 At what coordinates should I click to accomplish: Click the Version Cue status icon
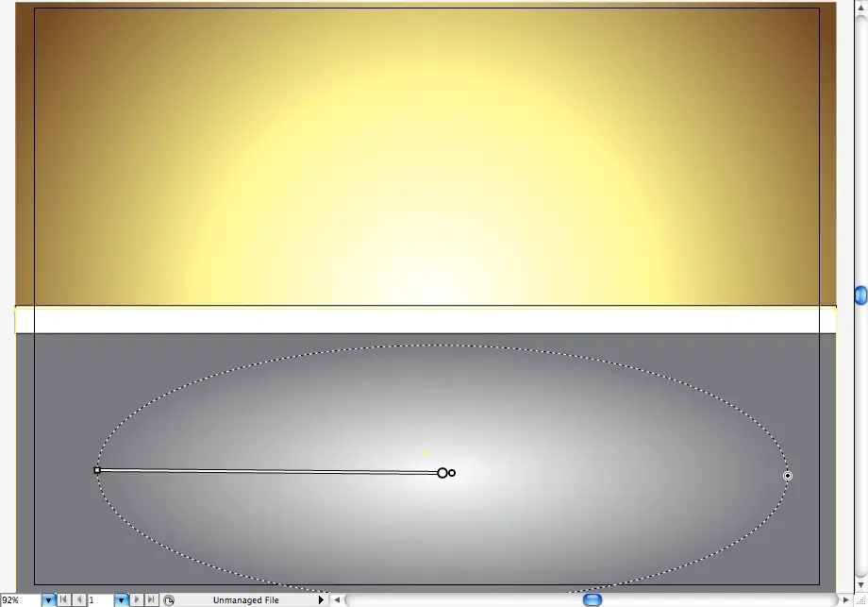(x=169, y=600)
